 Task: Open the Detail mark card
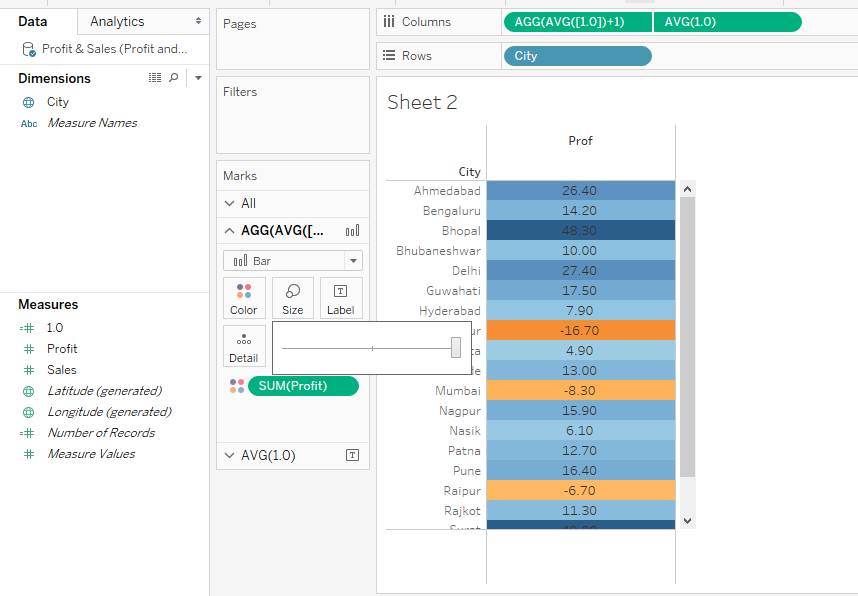[x=244, y=346]
